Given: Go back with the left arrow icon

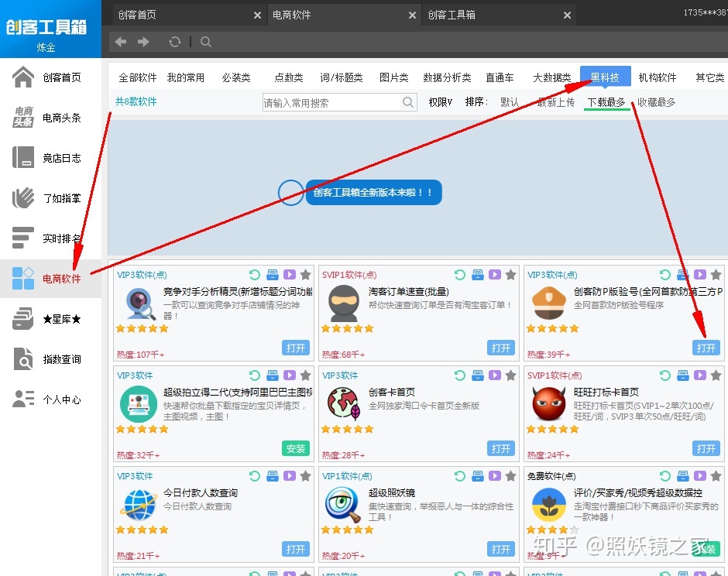Looking at the screenshot, I should pyautogui.click(x=121, y=43).
